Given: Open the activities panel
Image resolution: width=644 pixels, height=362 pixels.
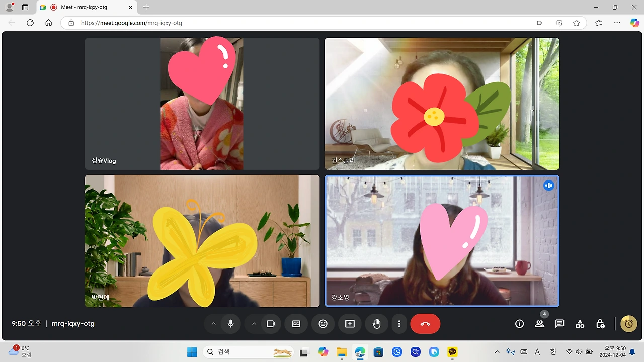Looking at the screenshot, I should [x=580, y=324].
